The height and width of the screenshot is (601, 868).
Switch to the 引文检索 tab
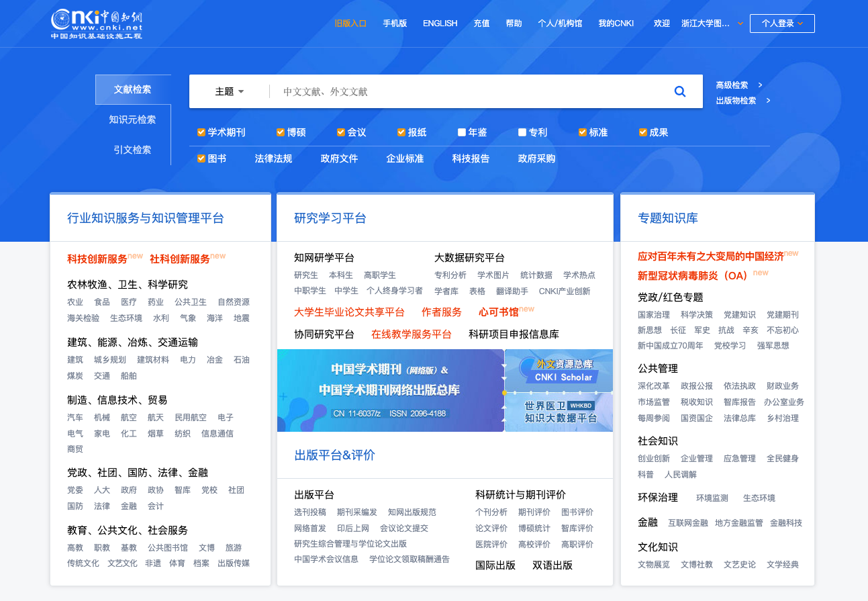pyautogui.click(x=133, y=150)
